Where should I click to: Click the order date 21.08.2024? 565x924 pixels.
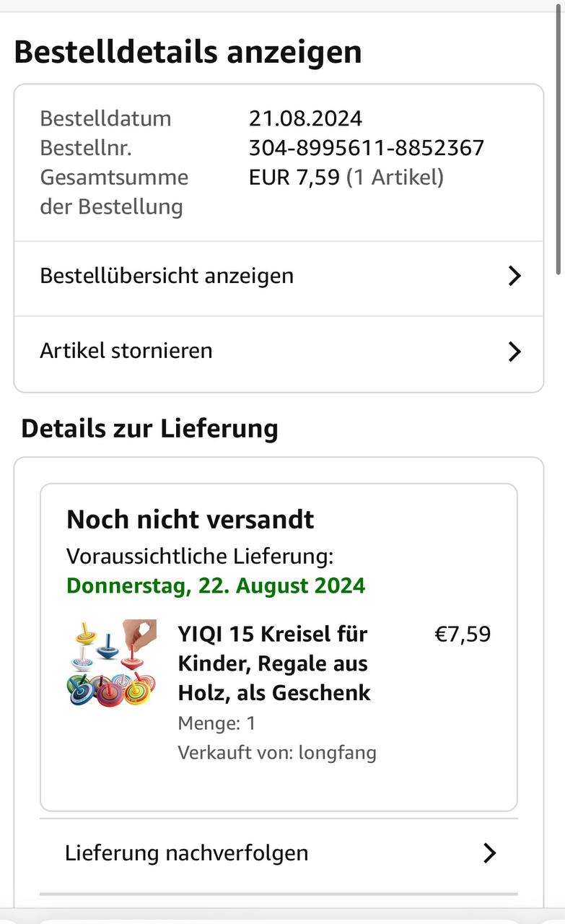tap(305, 118)
